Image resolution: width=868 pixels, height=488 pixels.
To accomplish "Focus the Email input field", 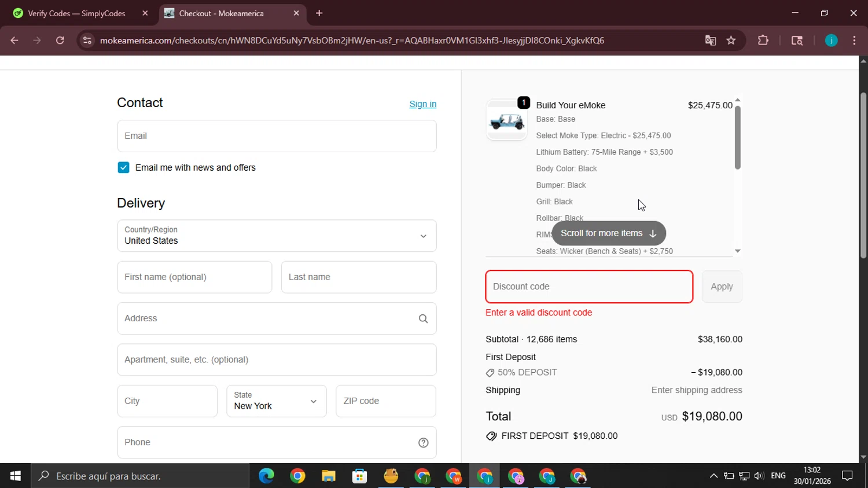I will tap(277, 136).
